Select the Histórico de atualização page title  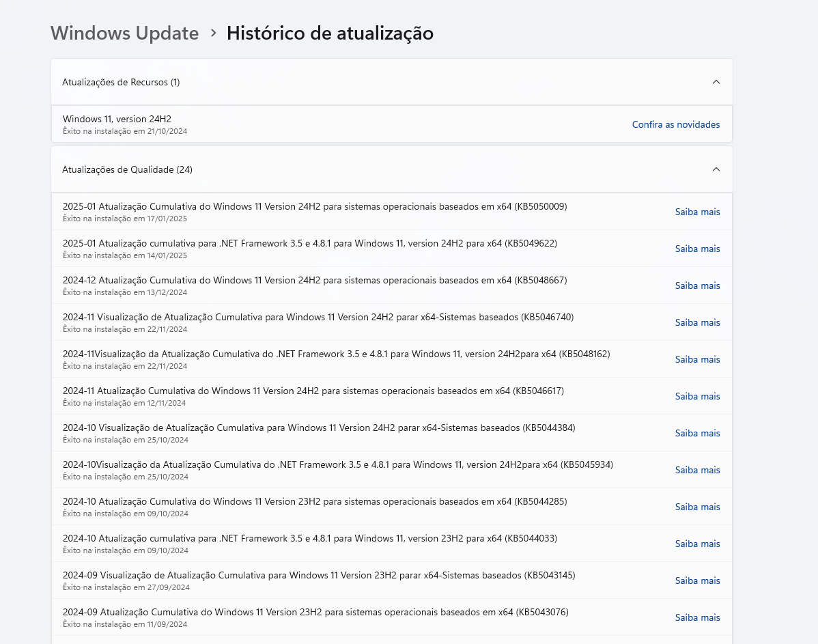[x=330, y=33]
